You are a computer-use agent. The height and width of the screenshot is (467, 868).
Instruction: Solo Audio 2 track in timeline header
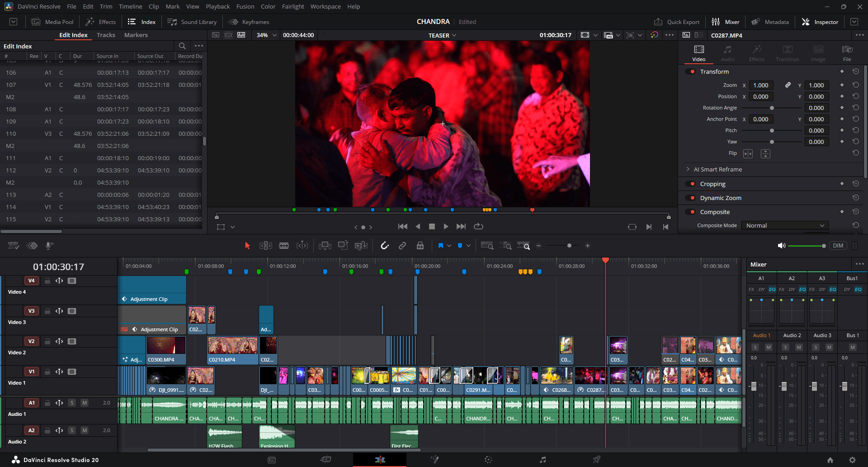click(x=72, y=430)
